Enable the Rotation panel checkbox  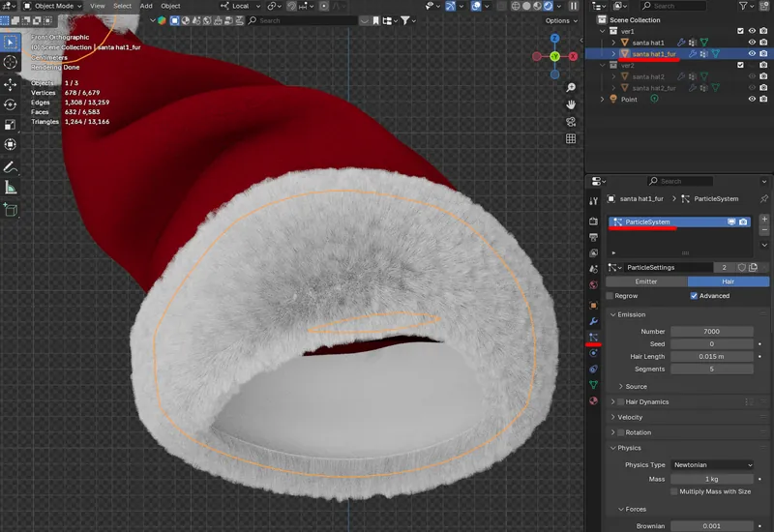pyautogui.click(x=621, y=432)
